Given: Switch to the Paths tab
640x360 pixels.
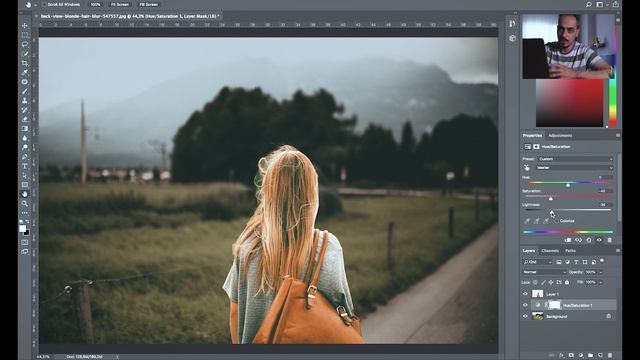Looking at the screenshot, I should pyautogui.click(x=570, y=251).
